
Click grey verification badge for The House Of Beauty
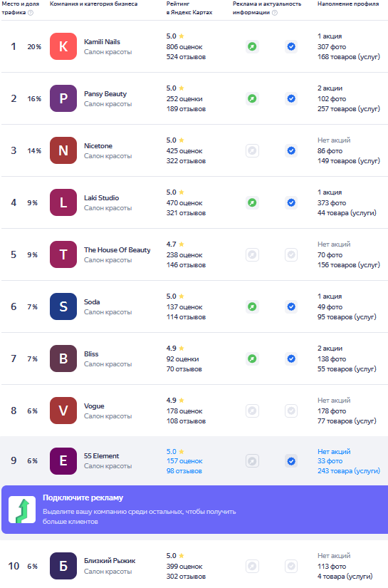point(291,255)
